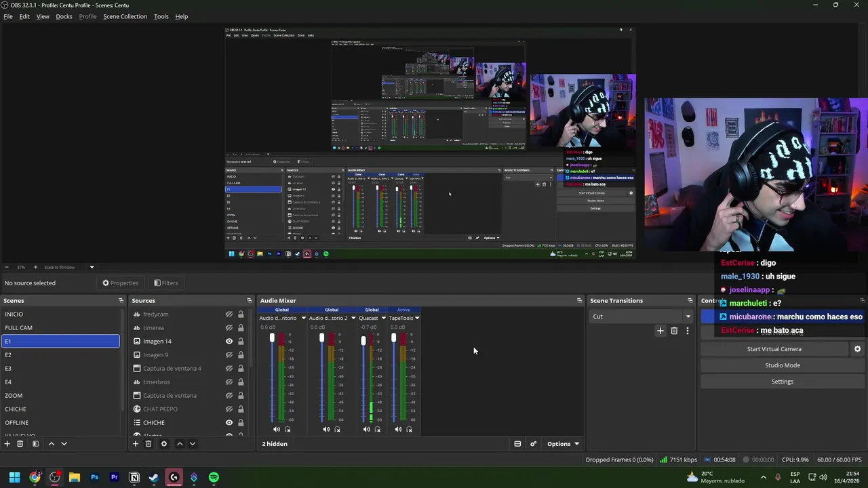868x488 pixels.
Task: Hide the Imagen 14 source
Action: coord(229,342)
